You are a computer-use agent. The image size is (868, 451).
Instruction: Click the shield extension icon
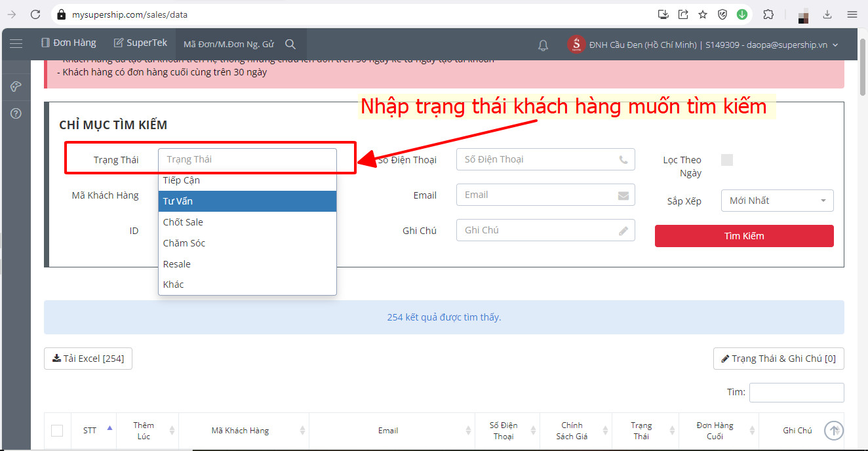[722, 14]
